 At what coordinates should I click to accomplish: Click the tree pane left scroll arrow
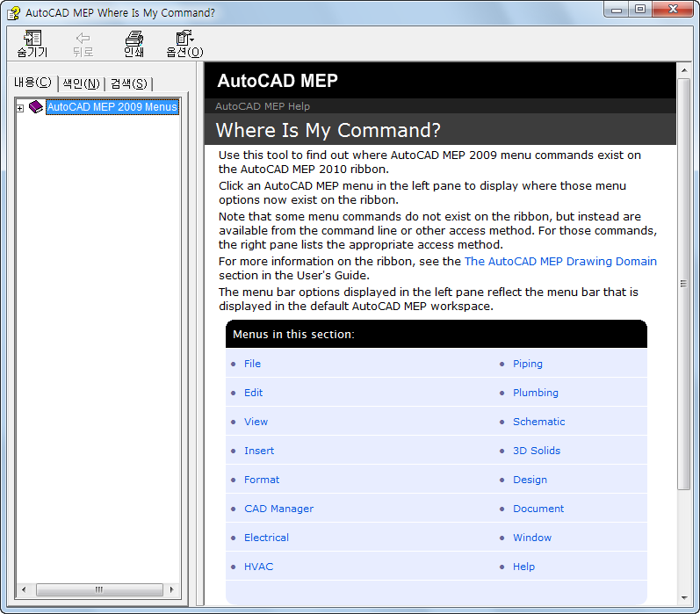click(x=24, y=590)
